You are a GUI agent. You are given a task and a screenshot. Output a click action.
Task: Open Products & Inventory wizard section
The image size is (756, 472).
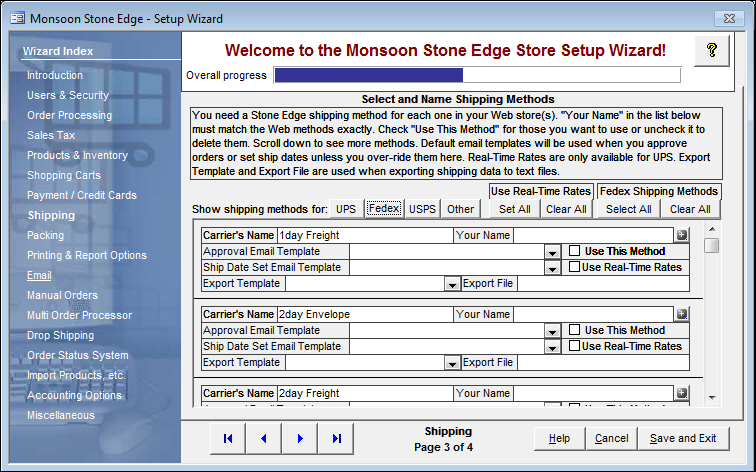pyautogui.click(x=78, y=155)
